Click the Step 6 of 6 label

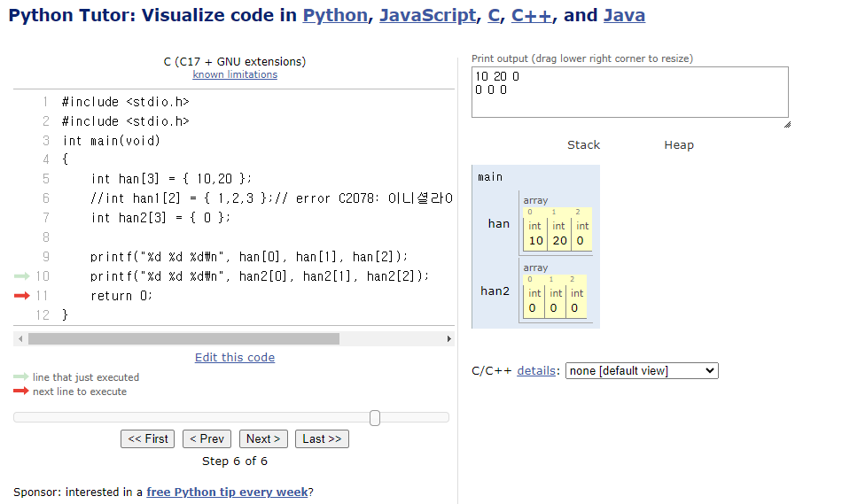point(235,461)
